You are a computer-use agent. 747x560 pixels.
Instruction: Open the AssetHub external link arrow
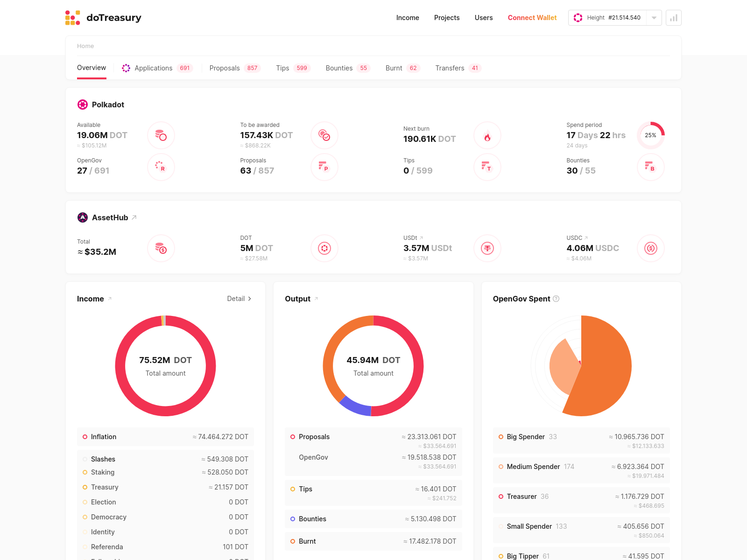pos(134,217)
